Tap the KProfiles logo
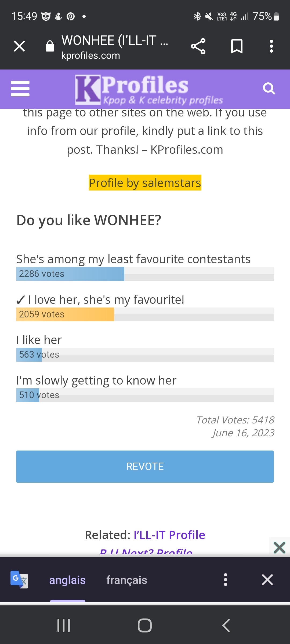The width and height of the screenshot is (290, 644). [132, 89]
